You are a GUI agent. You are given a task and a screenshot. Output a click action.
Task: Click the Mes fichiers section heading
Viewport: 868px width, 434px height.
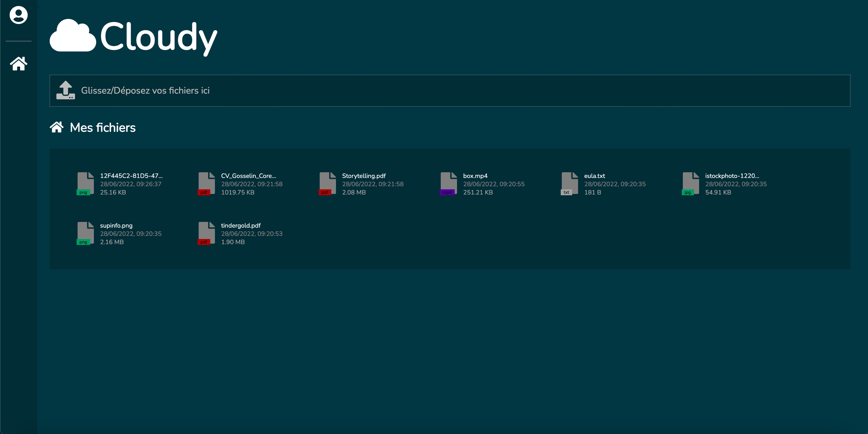pyautogui.click(x=102, y=127)
